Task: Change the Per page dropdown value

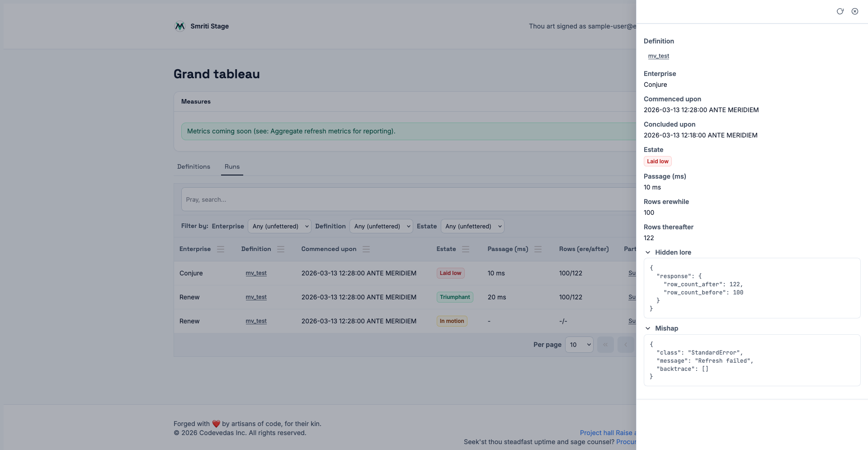Action: coord(579,345)
